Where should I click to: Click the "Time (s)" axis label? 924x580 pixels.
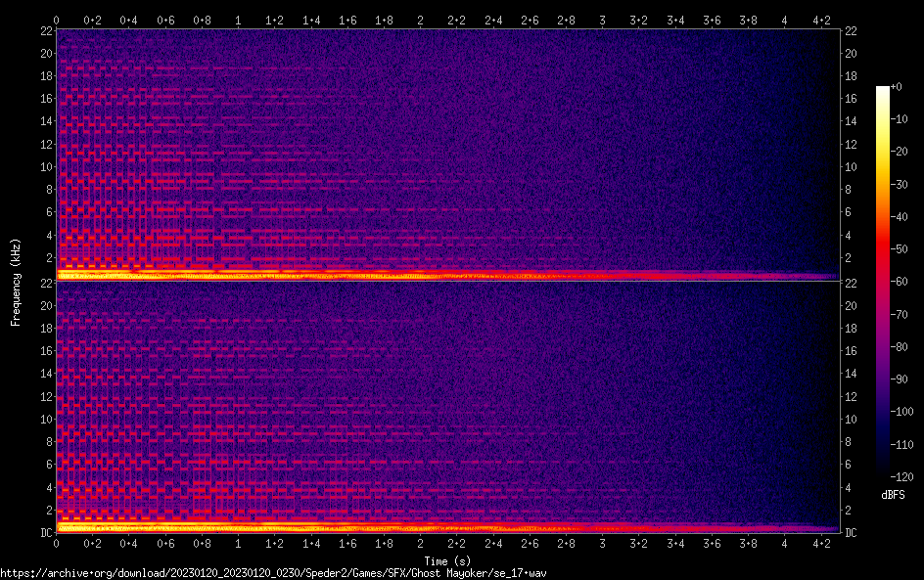point(447,560)
